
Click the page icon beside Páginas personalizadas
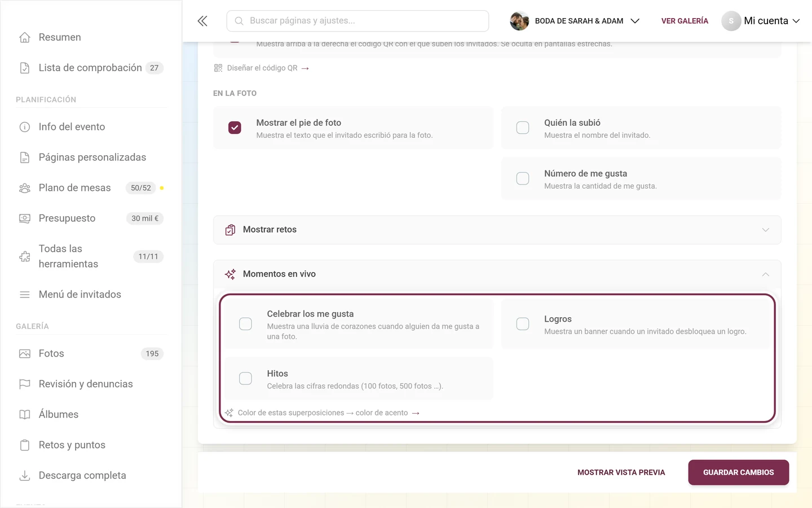25,157
